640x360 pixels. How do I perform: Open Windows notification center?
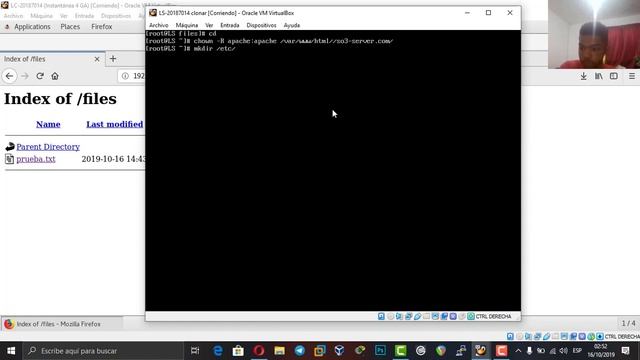tap(625, 351)
